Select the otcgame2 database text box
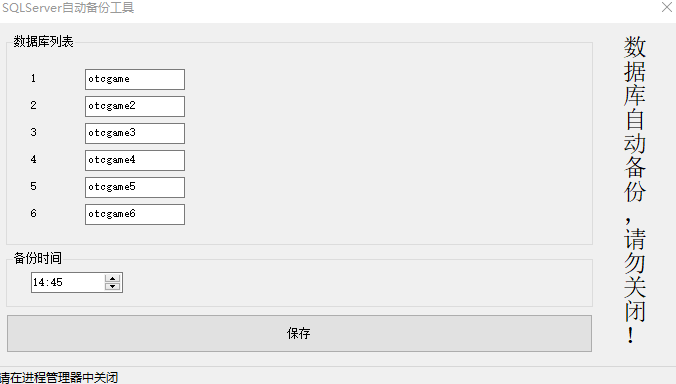 135,106
